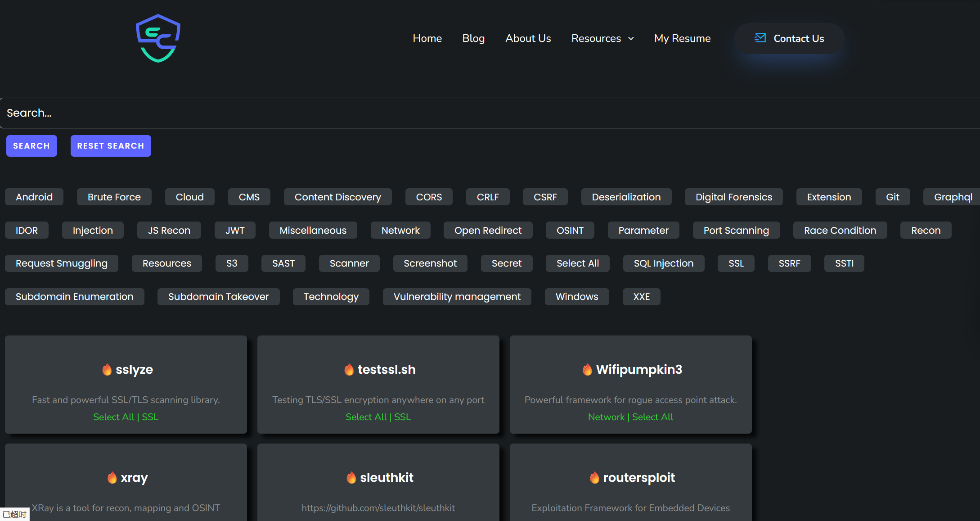980x521 pixels.
Task: Click the shield SC site logo
Action: [x=158, y=38]
